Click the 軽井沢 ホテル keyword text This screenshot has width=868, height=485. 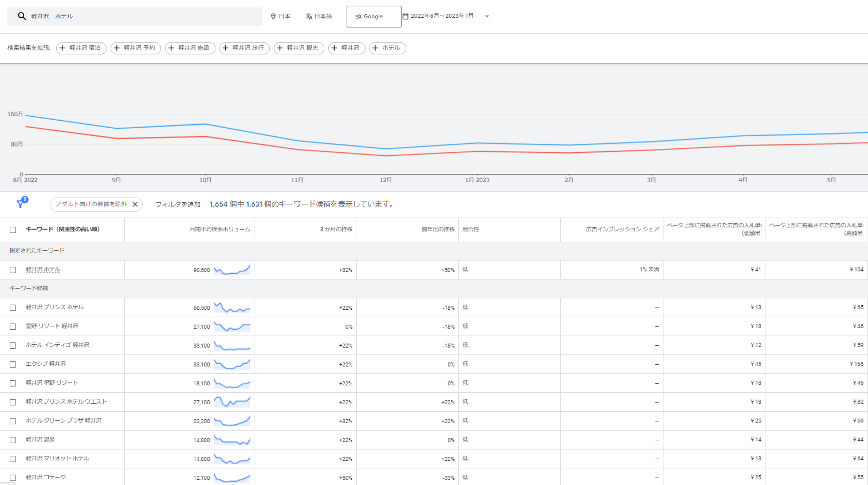tap(43, 270)
